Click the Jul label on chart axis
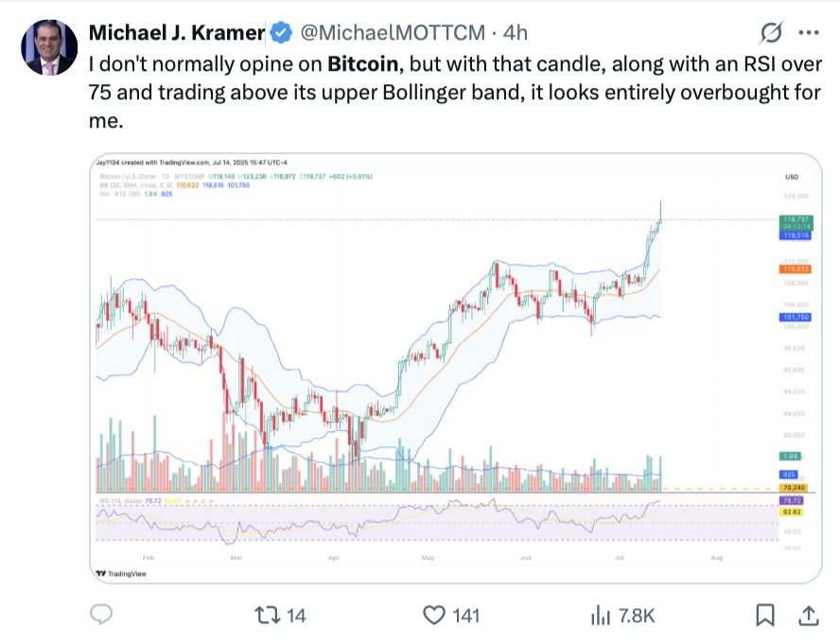Image resolution: width=840 pixels, height=642 pixels. (x=621, y=558)
